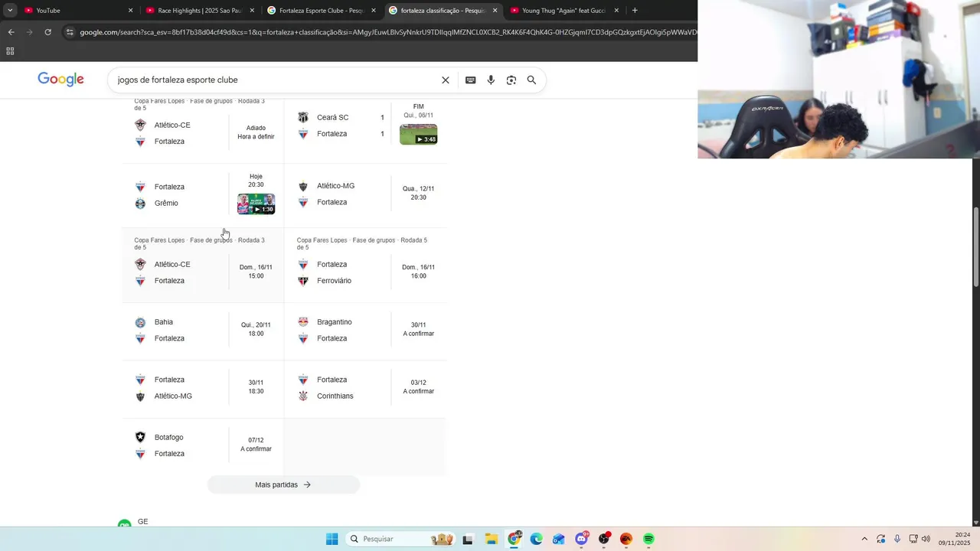The image size is (980, 551).
Task: Open the GE result source icon
Action: [124, 524]
